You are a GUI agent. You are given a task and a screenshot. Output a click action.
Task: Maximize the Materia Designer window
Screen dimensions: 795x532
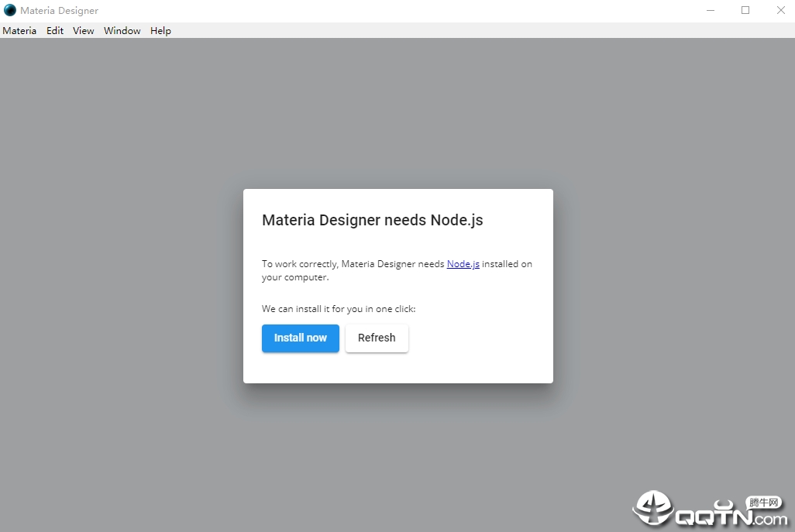coord(745,10)
